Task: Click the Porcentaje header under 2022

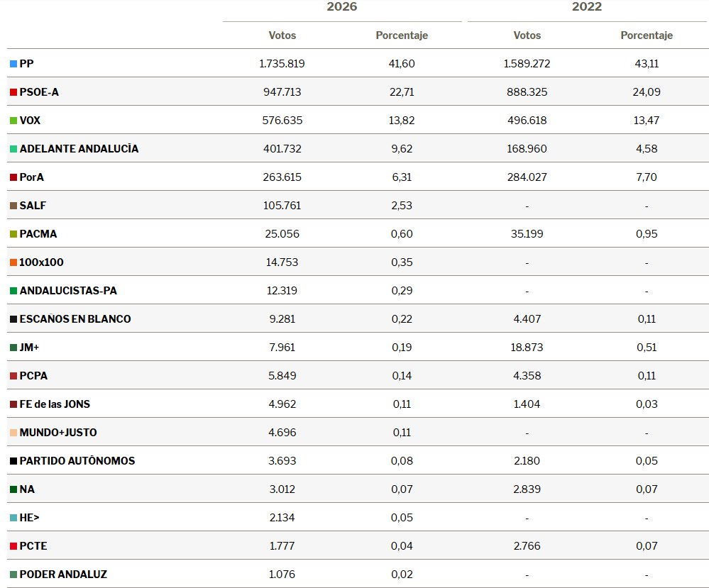Action: tap(647, 35)
